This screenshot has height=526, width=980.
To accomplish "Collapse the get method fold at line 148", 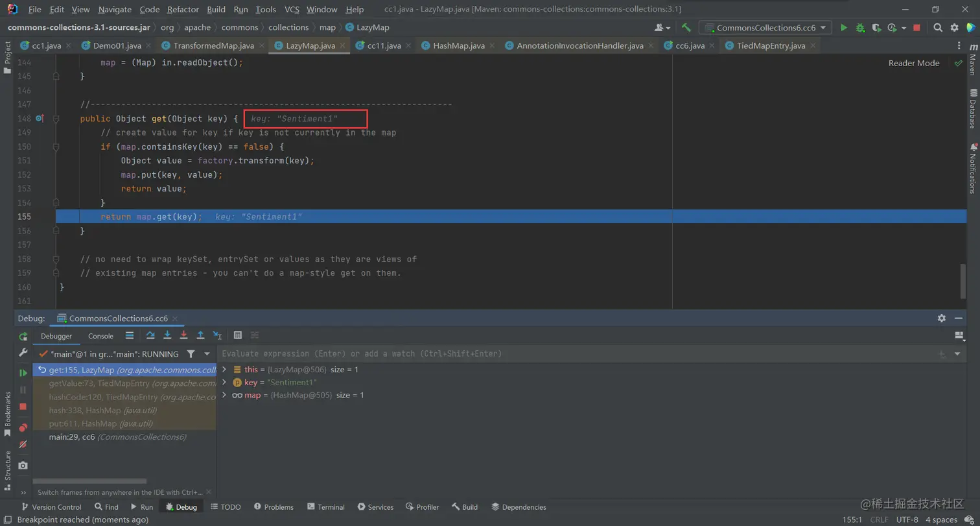I will 56,119.
